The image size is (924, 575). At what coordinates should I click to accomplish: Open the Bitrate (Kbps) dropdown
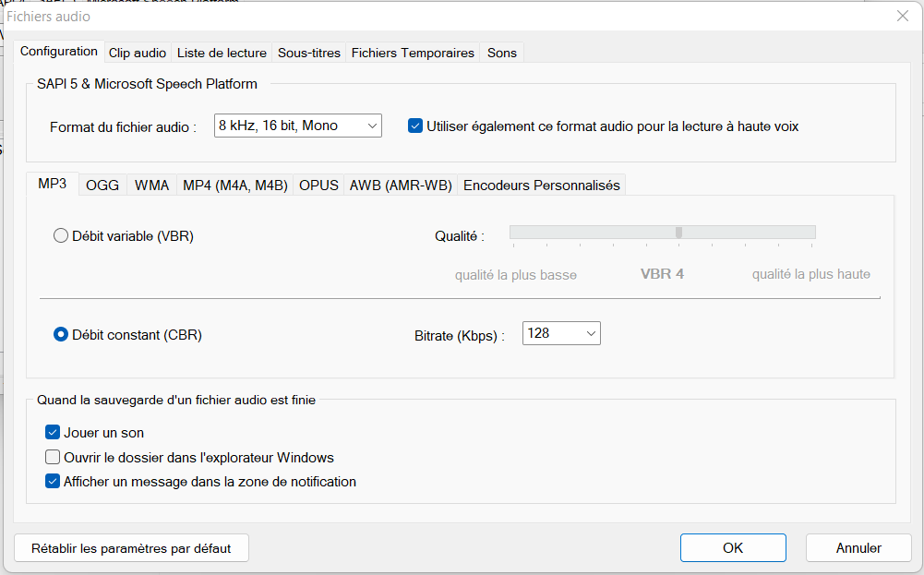click(561, 333)
